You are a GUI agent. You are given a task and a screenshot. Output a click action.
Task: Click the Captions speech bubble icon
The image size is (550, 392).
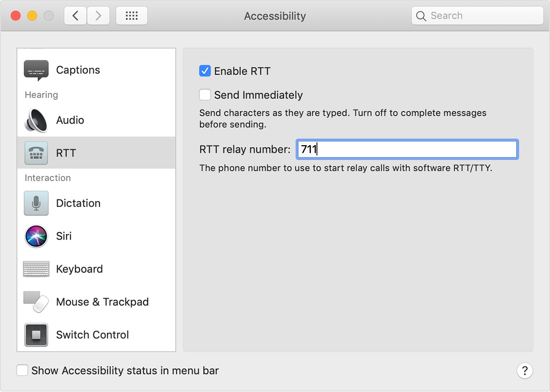click(x=36, y=70)
